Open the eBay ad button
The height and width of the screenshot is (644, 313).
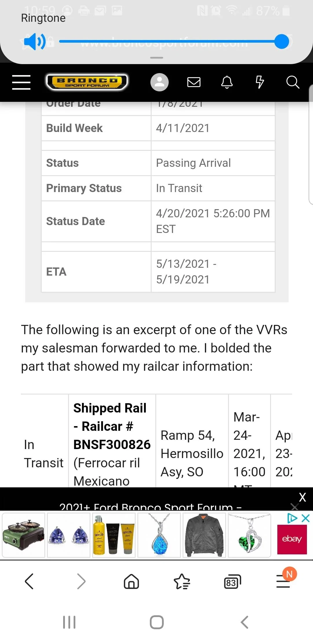point(292,539)
